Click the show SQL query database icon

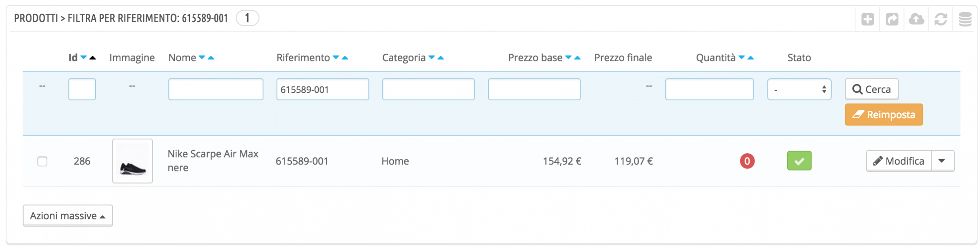pos(965,19)
